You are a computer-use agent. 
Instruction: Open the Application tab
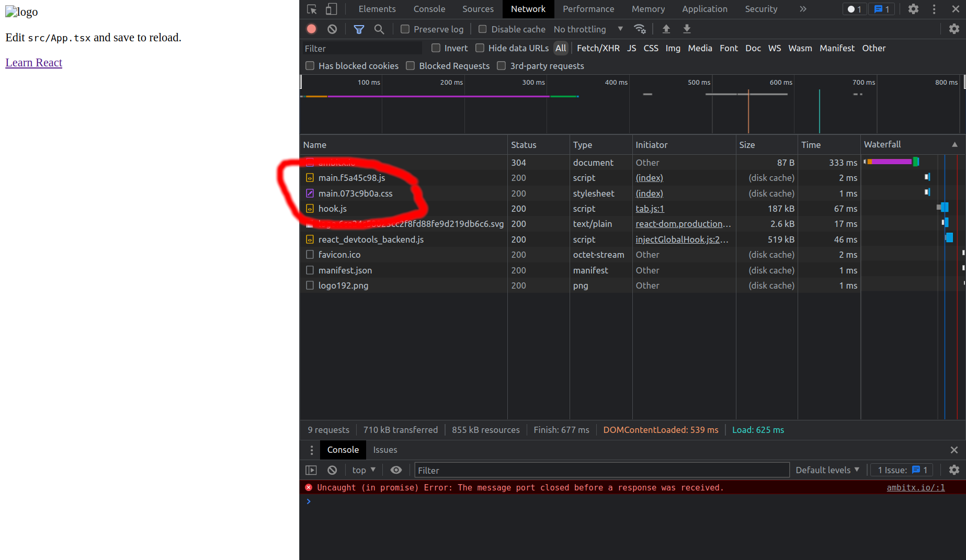point(704,9)
